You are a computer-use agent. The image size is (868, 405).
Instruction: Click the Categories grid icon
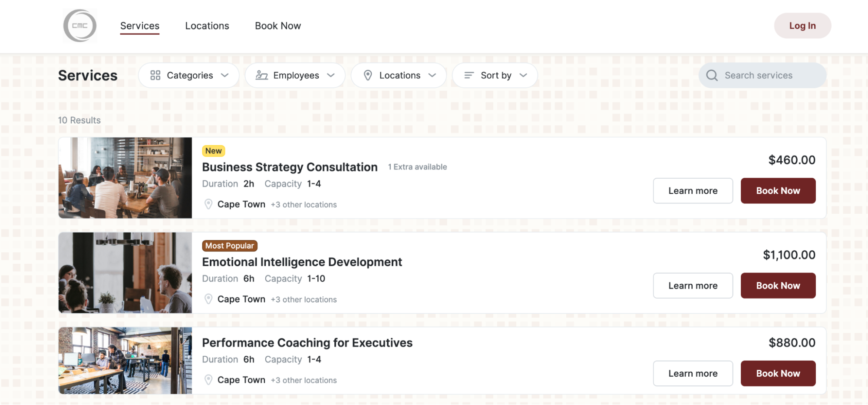click(x=155, y=76)
